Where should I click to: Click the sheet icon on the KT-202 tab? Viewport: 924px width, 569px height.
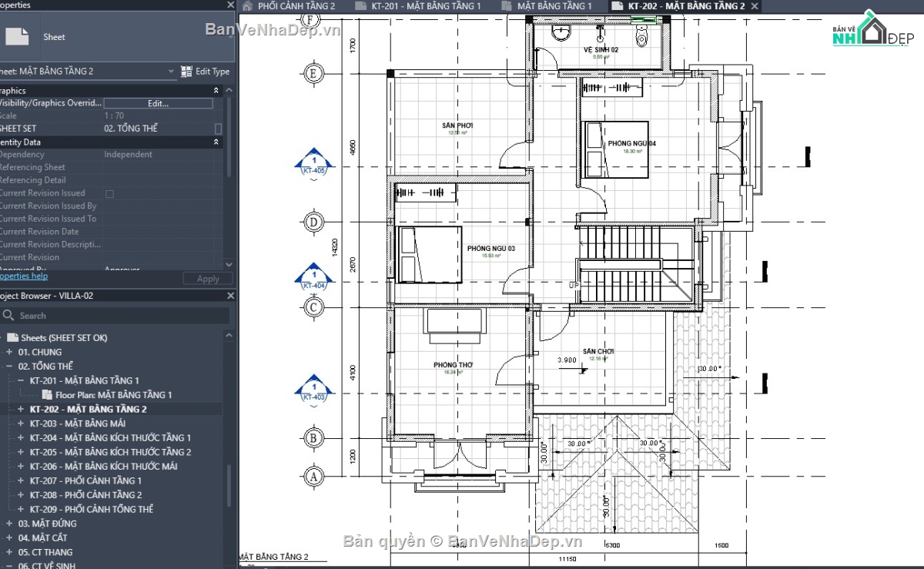click(616, 5)
